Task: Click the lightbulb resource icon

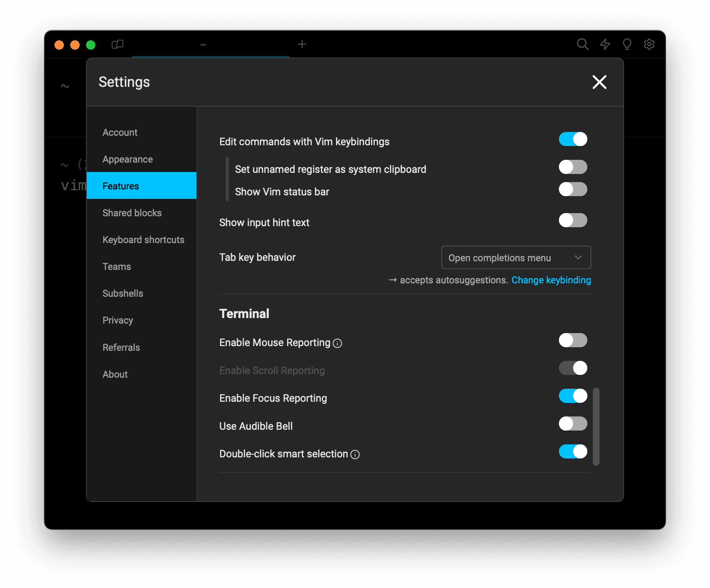Action: [627, 44]
